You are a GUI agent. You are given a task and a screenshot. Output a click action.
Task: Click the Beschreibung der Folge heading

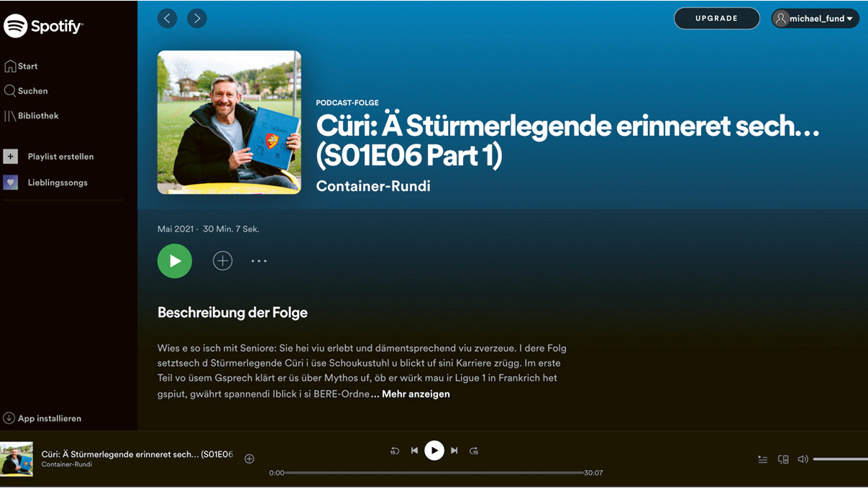coord(232,313)
